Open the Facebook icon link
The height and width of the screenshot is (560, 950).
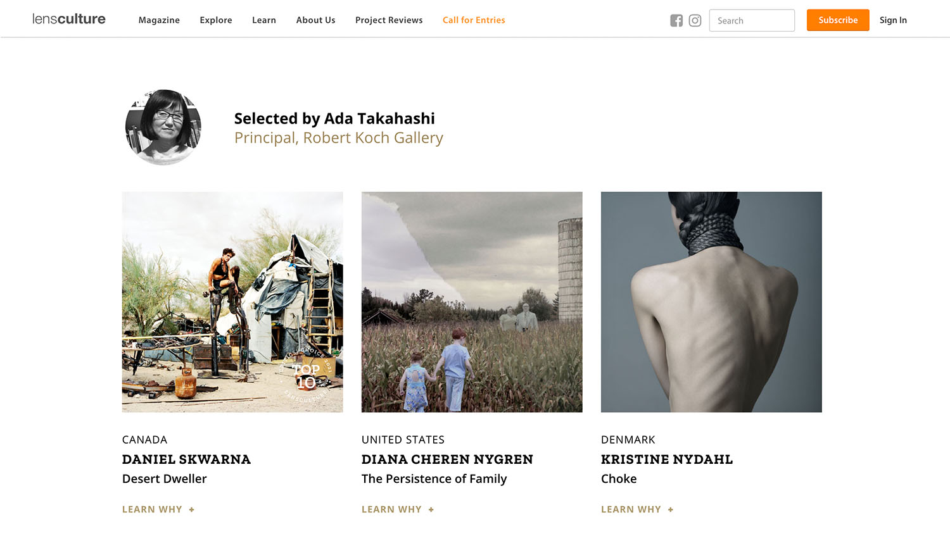[x=676, y=20]
